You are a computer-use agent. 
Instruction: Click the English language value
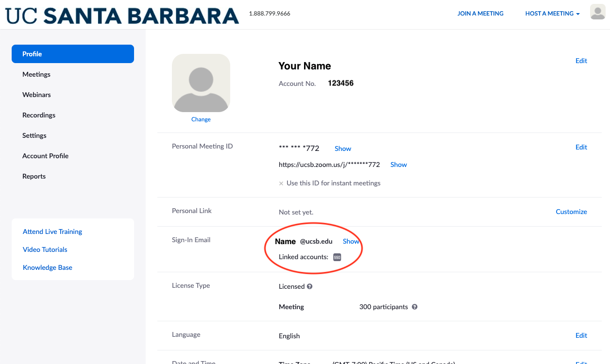(289, 336)
